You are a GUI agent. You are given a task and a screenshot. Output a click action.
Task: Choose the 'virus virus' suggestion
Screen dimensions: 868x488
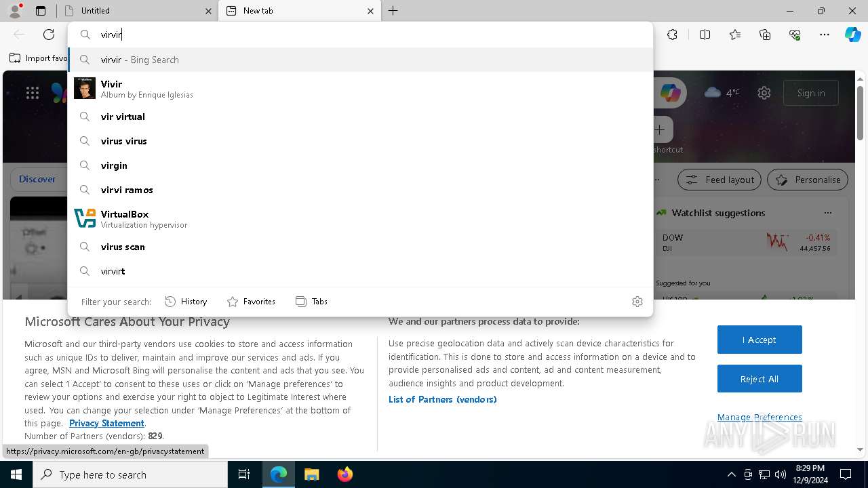[360, 141]
